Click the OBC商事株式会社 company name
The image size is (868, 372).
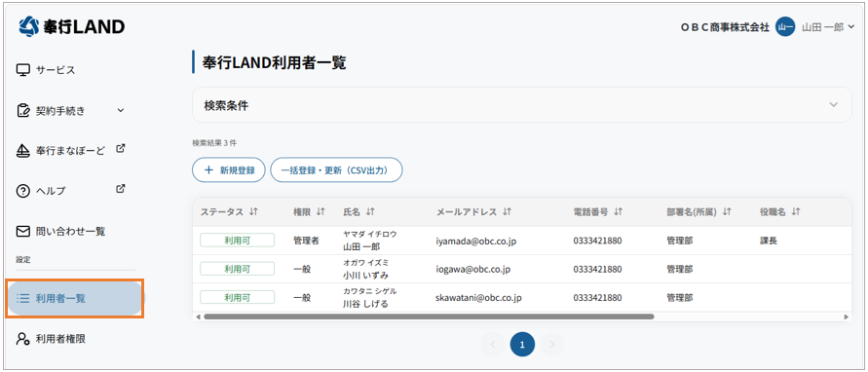tap(725, 26)
